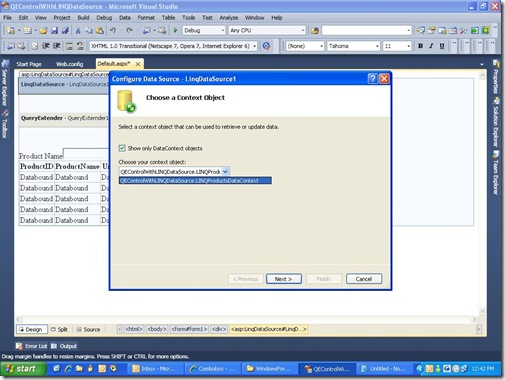
Task: Apply Bold formatting
Action: point(420,46)
